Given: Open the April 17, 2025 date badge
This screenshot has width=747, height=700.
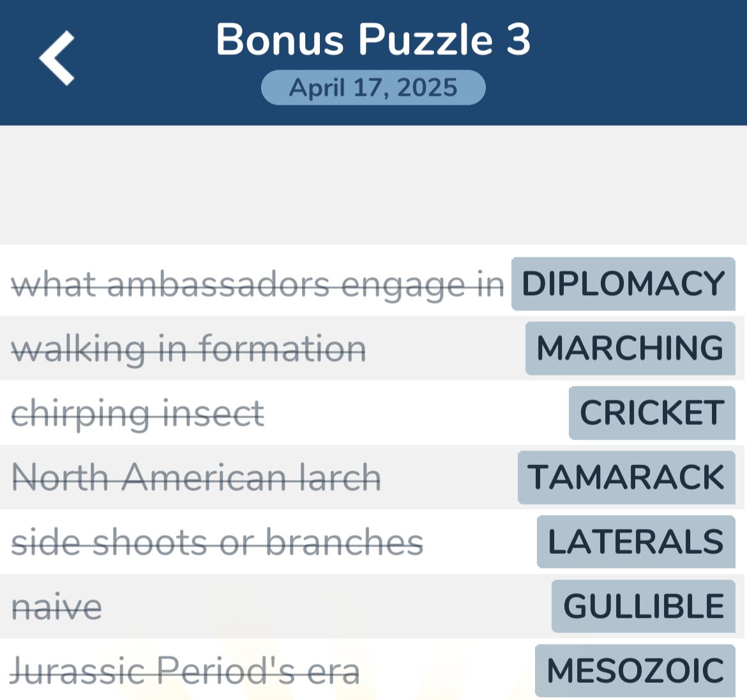Looking at the screenshot, I should click(x=373, y=87).
